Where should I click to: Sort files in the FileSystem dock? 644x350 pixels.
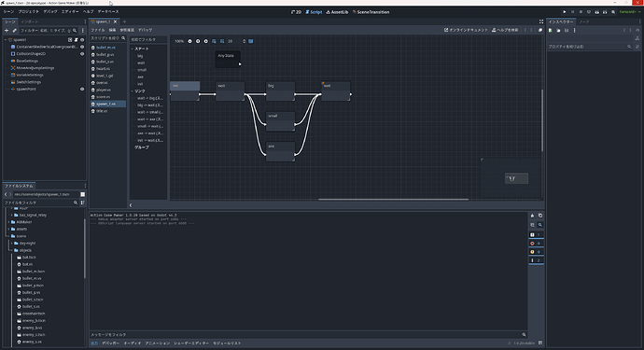click(82, 203)
